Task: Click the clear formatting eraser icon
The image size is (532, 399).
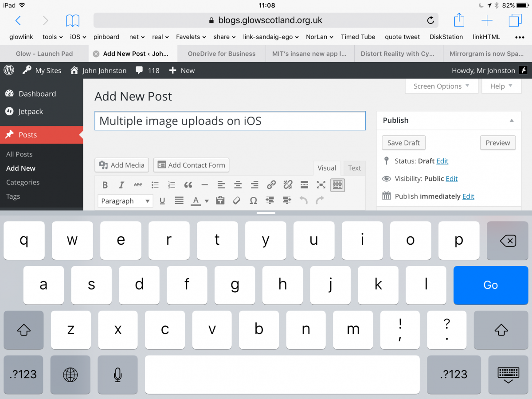Action: (237, 201)
